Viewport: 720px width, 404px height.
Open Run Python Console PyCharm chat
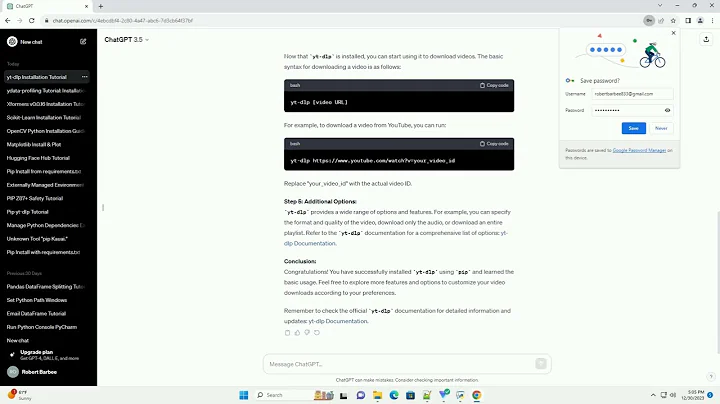[47, 327]
